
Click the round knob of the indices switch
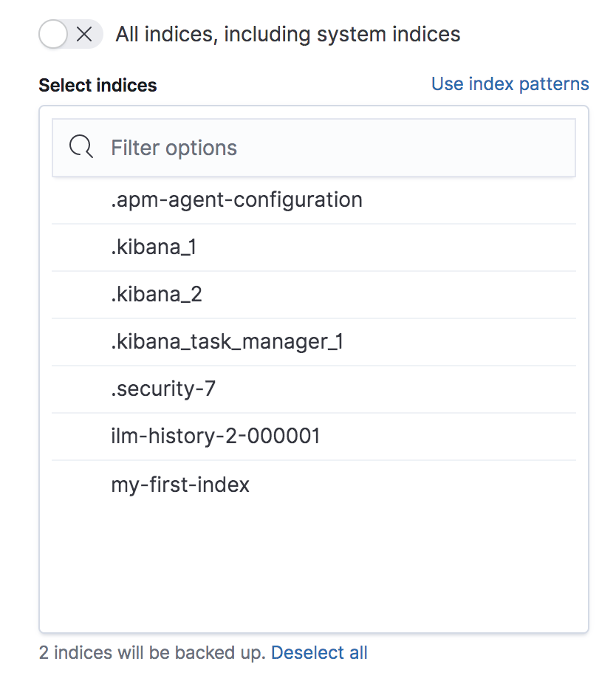pyautogui.click(x=55, y=34)
